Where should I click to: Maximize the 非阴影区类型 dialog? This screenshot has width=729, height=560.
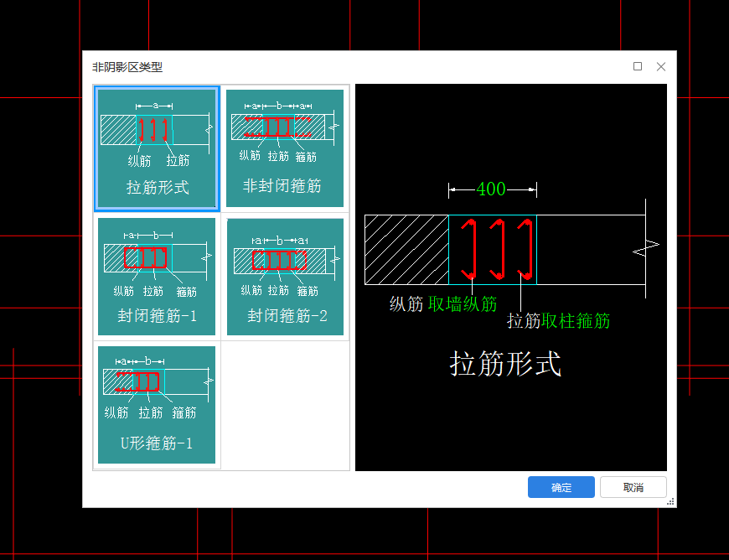(x=638, y=66)
